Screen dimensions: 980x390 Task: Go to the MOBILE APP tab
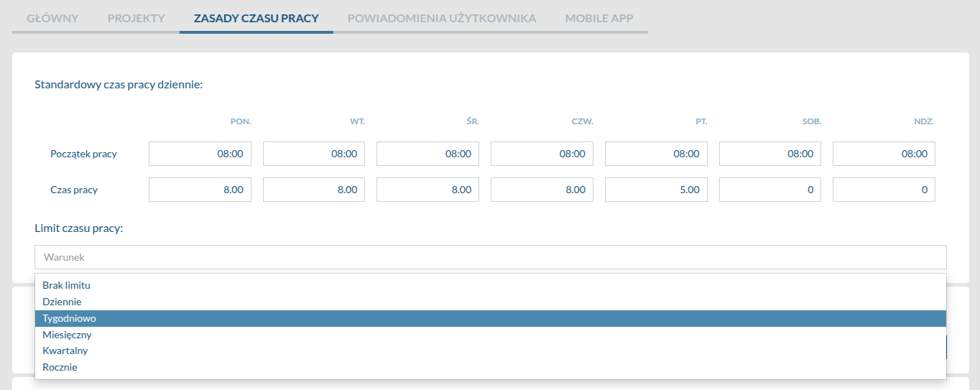[599, 19]
